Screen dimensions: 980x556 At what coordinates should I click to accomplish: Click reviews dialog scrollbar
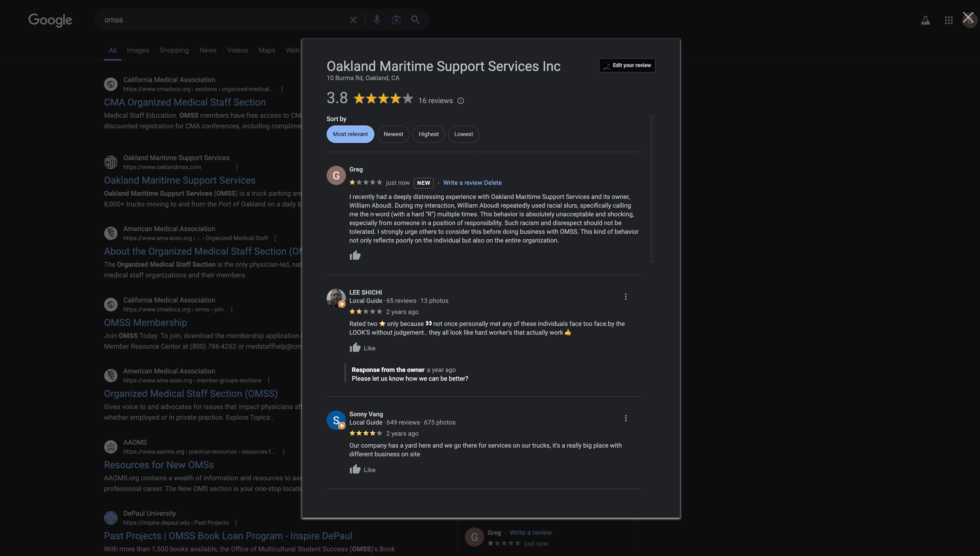(x=653, y=189)
